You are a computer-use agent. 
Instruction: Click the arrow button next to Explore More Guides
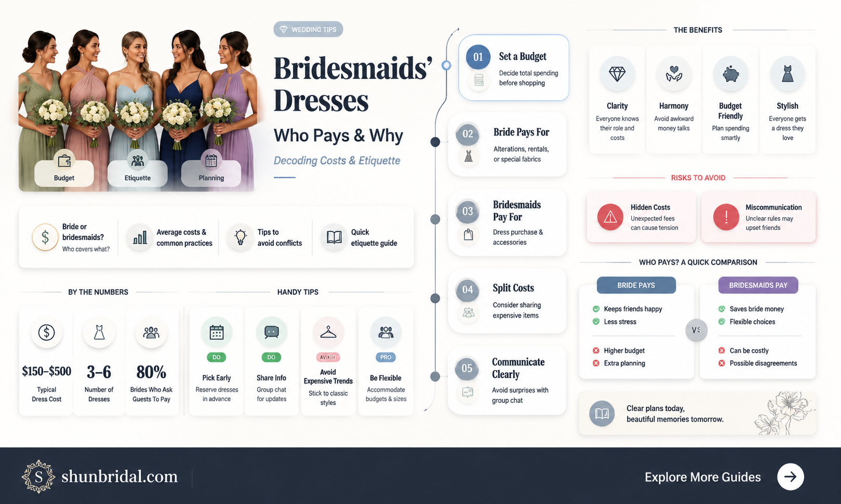click(x=791, y=476)
